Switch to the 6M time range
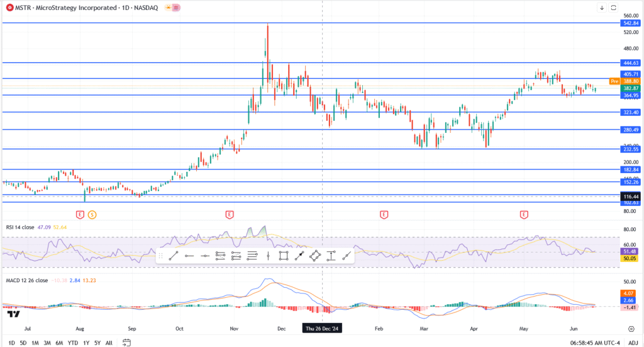644x347 pixels. [58, 343]
